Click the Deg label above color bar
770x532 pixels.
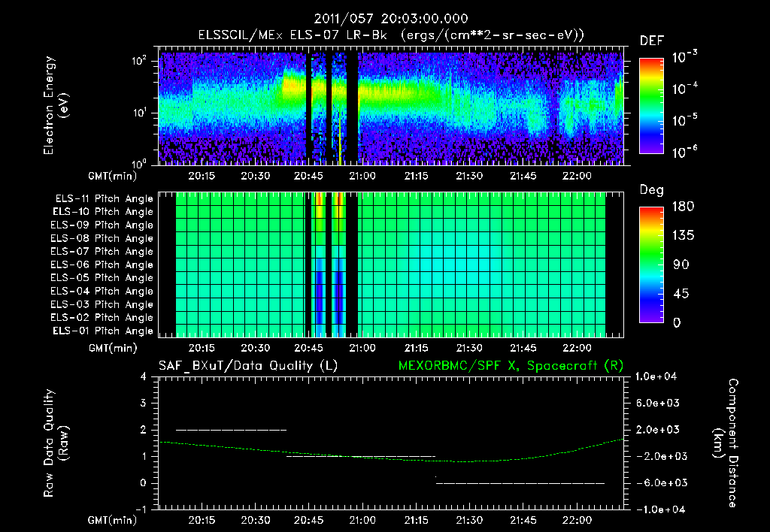[x=652, y=190]
